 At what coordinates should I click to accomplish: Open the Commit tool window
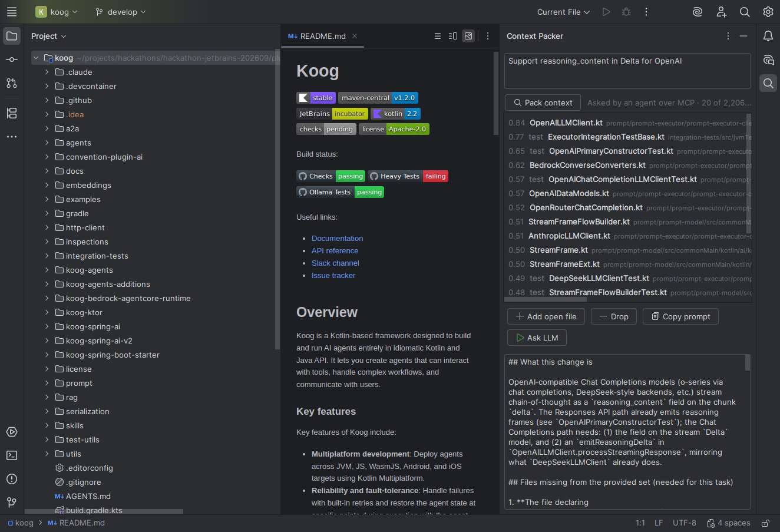pos(12,60)
